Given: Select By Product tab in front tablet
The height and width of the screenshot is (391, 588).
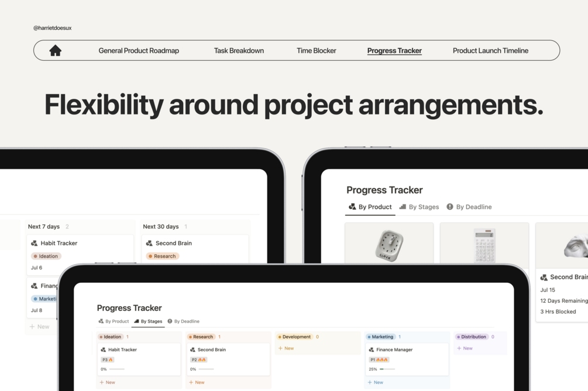Looking at the screenshot, I should (x=114, y=321).
